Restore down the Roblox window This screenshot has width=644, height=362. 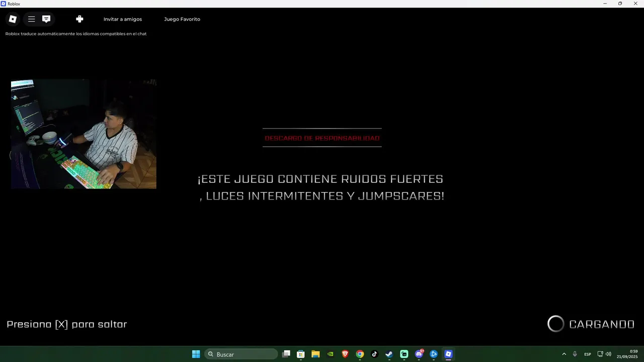620,4
